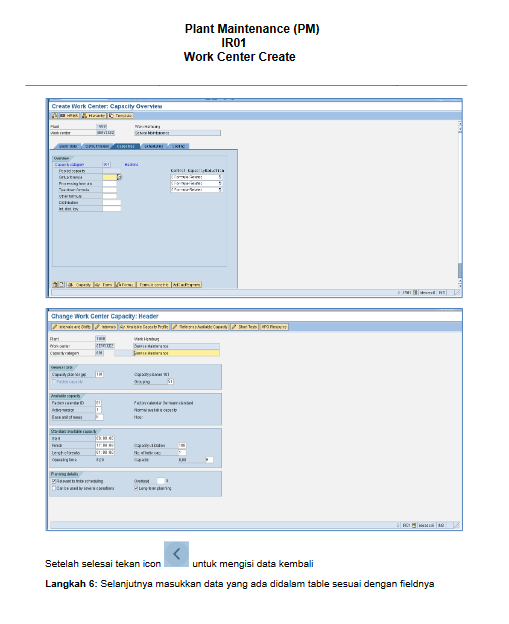Viewport: 509px width, 624px height.
Task: Click the Short Texts toolbar button
Action: click(244, 327)
